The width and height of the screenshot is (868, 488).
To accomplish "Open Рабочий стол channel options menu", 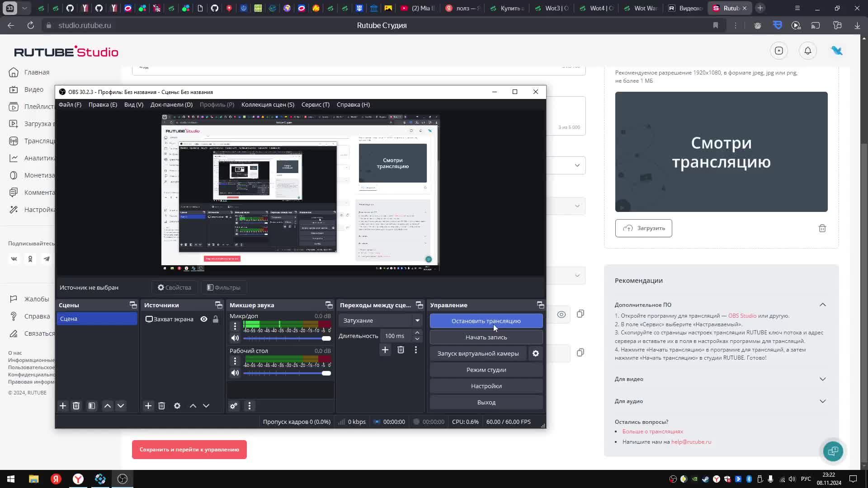I will pyautogui.click(x=235, y=361).
